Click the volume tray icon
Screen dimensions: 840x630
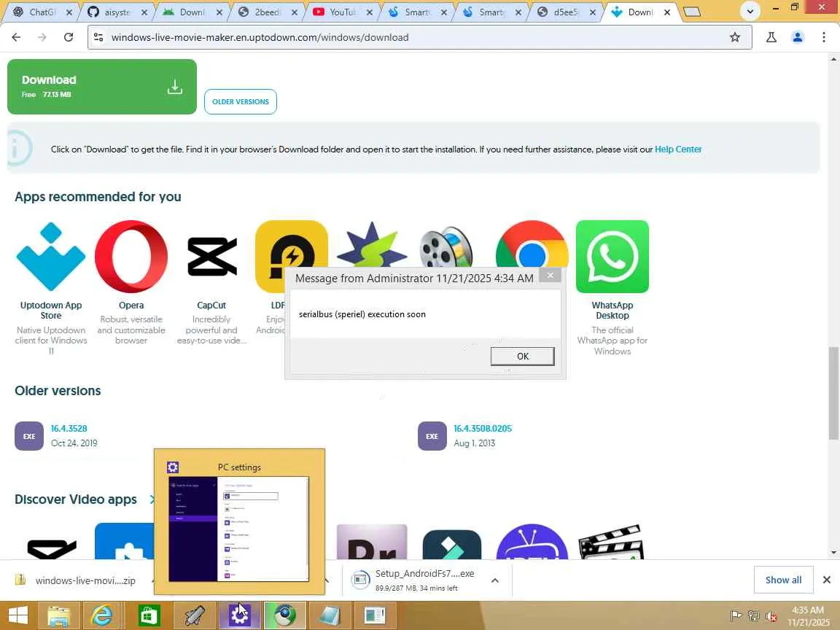click(x=771, y=616)
